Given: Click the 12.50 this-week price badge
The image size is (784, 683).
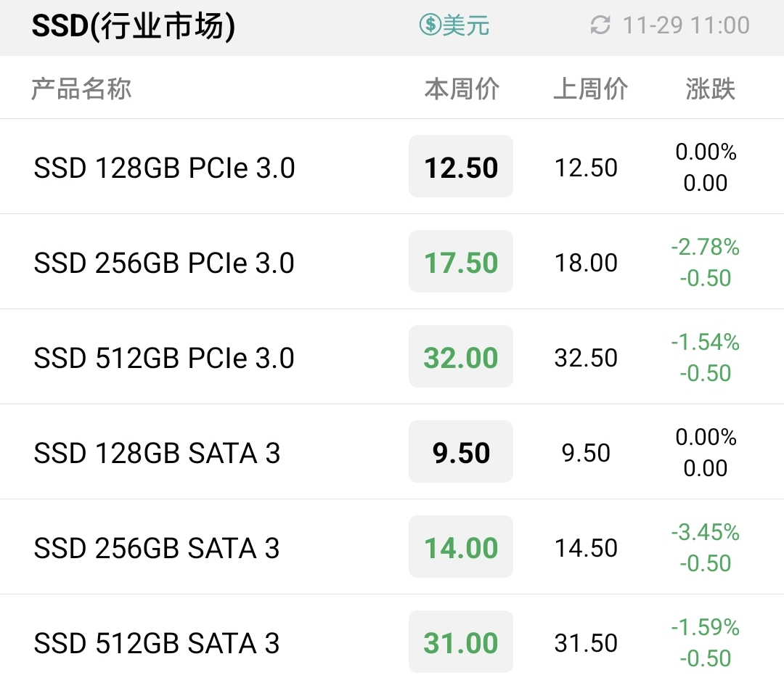Looking at the screenshot, I should click(x=461, y=166).
